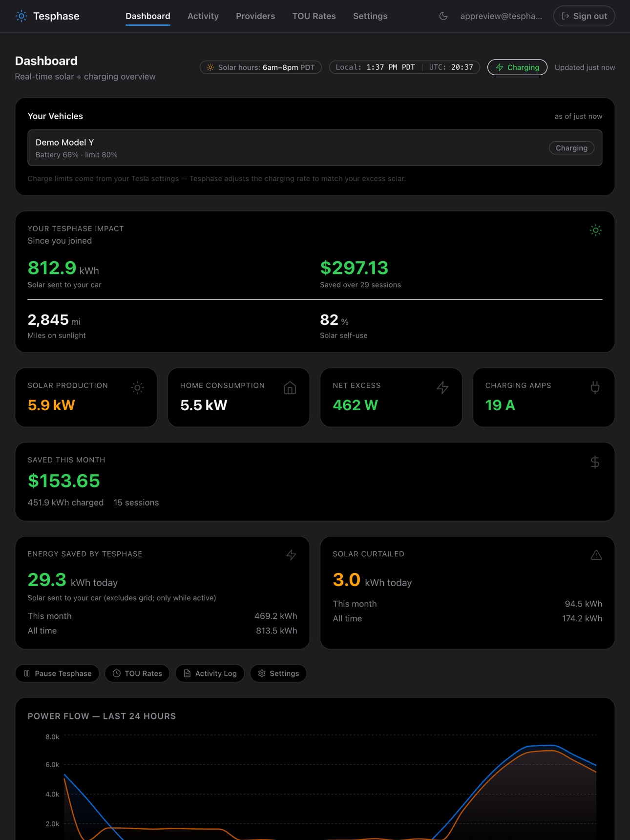The image size is (630, 840).
Task: Click the Settings quick action button
Action: click(x=278, y=673)
